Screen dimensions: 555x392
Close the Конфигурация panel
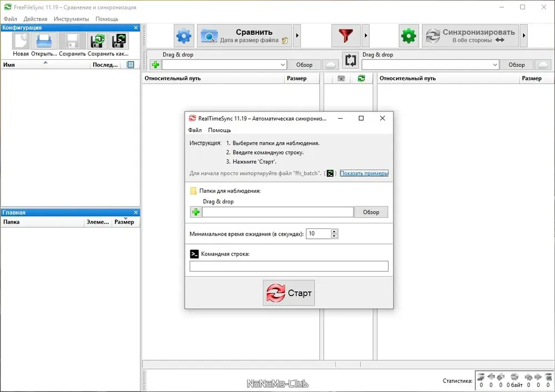[x=135, y=28]
